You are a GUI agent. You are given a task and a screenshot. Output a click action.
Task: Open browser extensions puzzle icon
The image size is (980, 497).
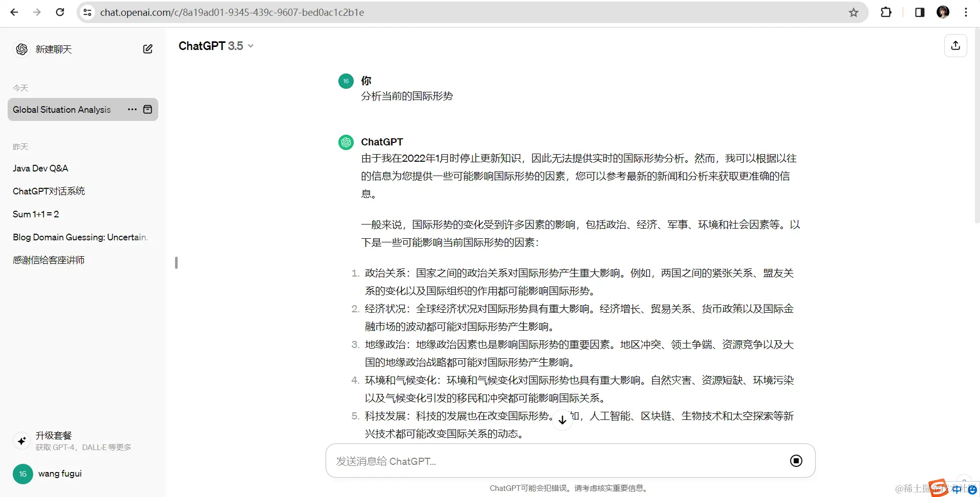tap(886, 12)
